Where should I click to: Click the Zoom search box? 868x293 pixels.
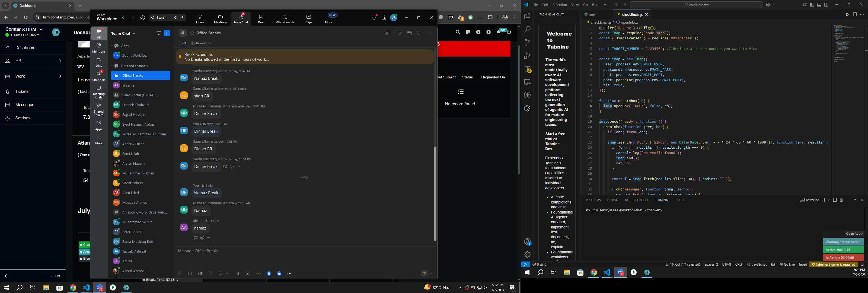(168, 18)
